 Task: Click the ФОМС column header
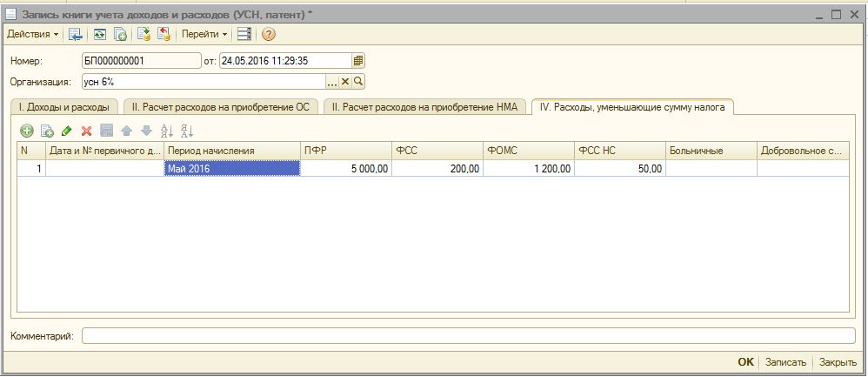coord(529,151)
